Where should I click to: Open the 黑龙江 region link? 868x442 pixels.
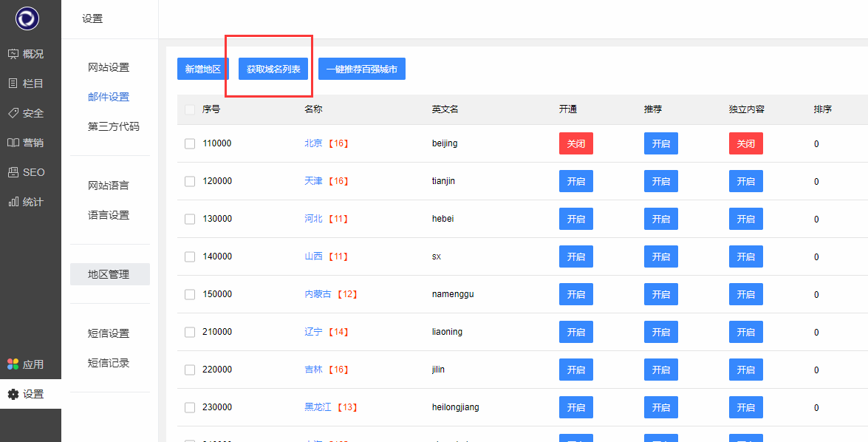tap(318, 407)
